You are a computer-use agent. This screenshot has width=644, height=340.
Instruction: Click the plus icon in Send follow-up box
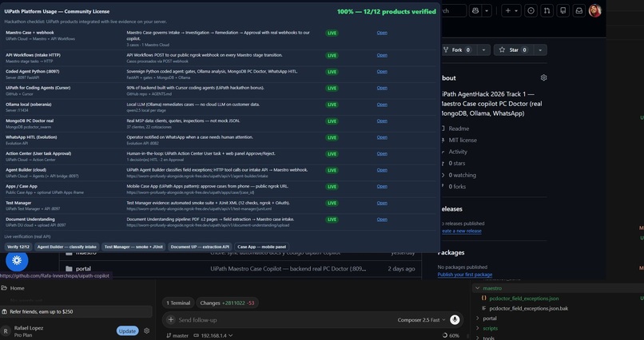(171, 319)
